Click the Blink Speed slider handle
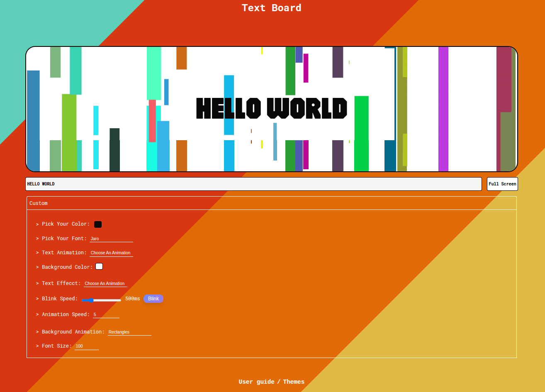Viewport: 545px width, 392px height. 91,300
